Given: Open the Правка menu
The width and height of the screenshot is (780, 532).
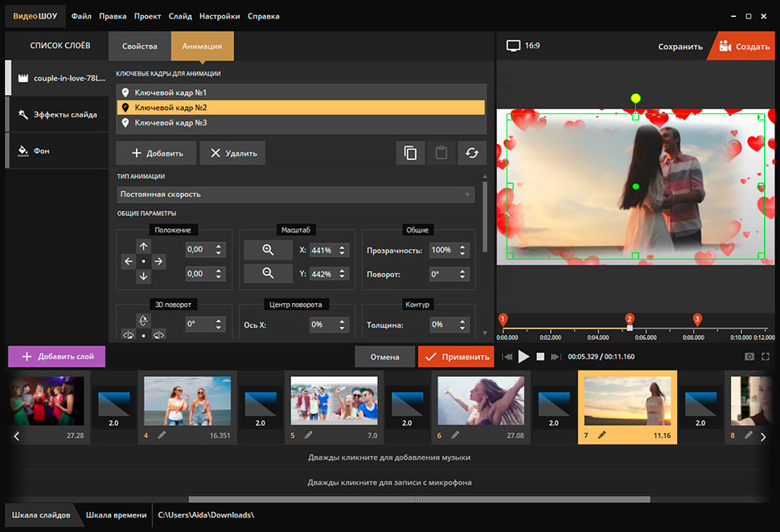Looking at the screenshot, I should click(113, 16).
